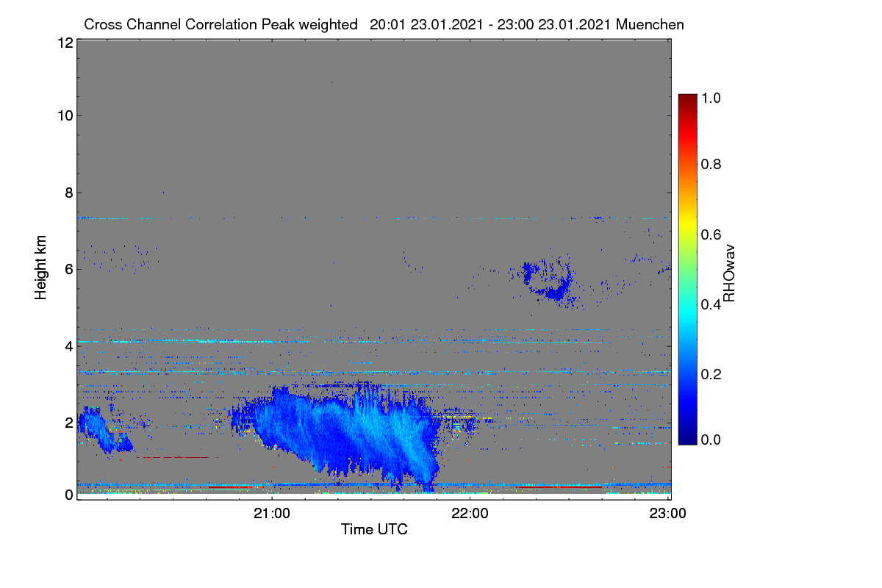Click the dark red top of the colorbar
This screenshot has height=588, width=882.
pyautogui.click(x=686, y=99)
